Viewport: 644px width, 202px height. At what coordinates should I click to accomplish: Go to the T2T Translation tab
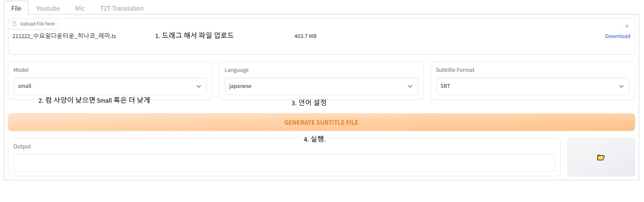[x=122, y=8]
